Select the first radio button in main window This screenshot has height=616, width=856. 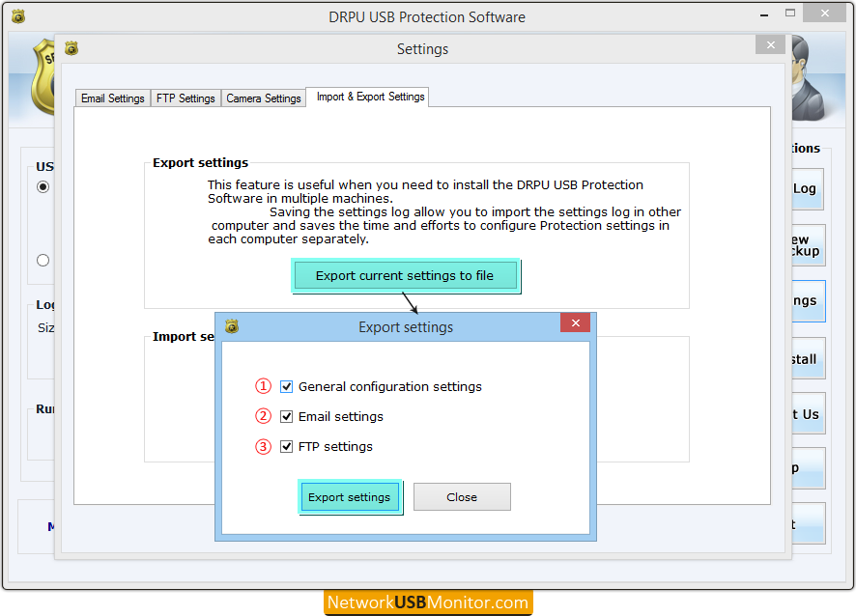43,187
